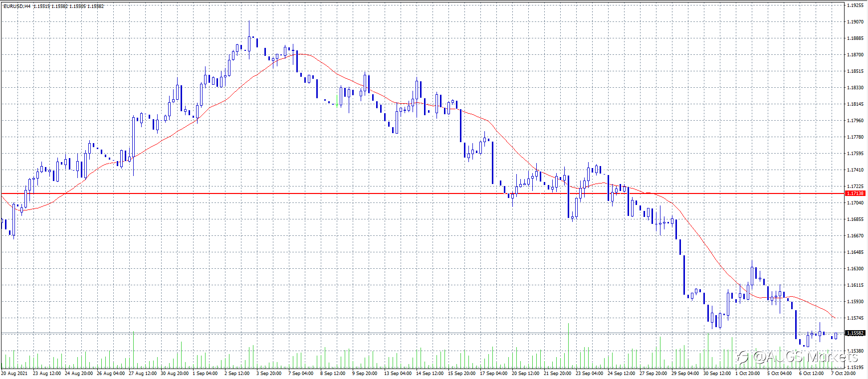The image size is (868, 379).
Task: Click the 24 Aug 20:00 time label
Action: (79, 374)
